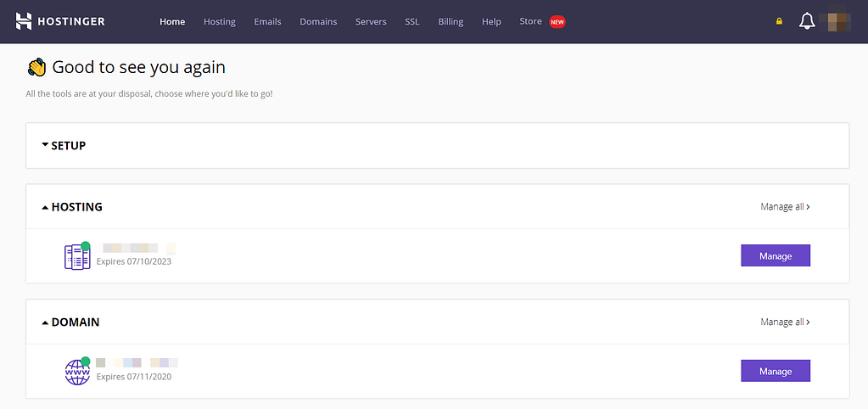Follow the Manage all link in Hosting
The height and width of the screenshot is (409, 868).
coord(785,206)
